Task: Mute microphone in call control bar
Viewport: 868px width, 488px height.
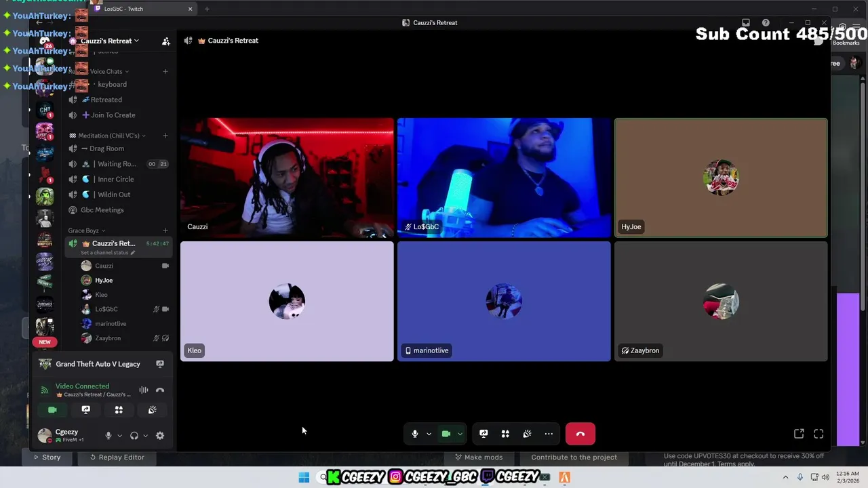Action: coord(415,434)
